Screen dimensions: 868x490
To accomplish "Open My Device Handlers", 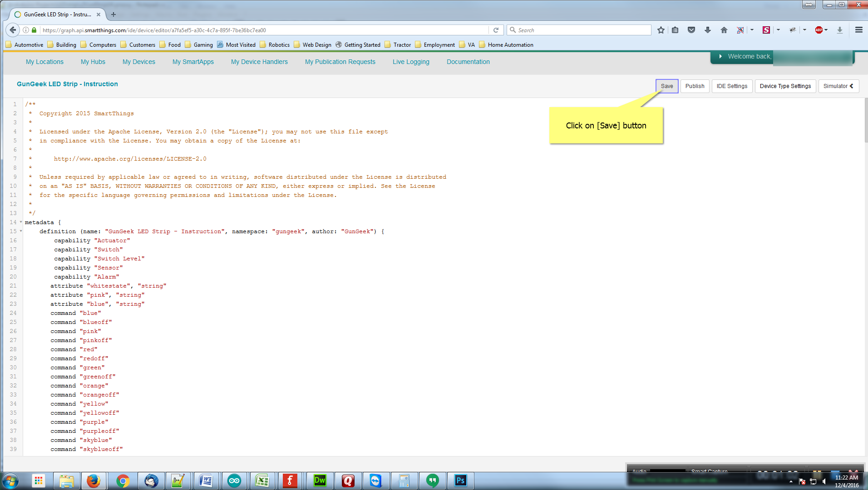I will coord(259,62).
